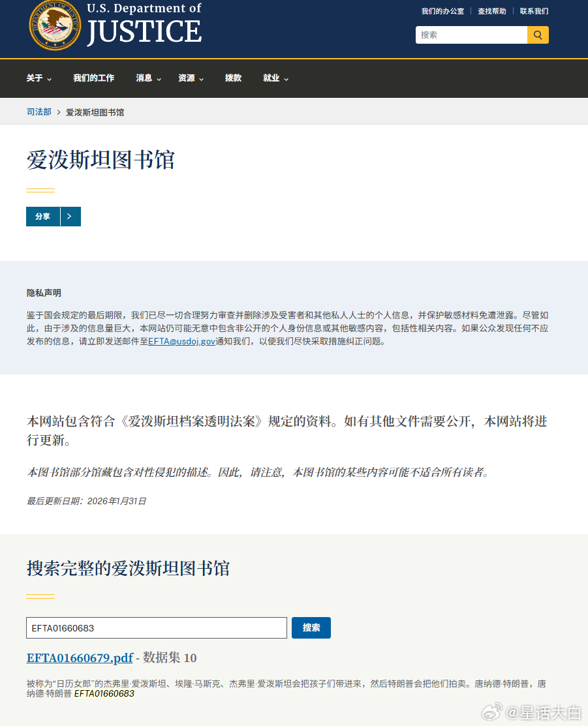The height and width of the screenshot is (726, 588).
Task: Click the yellow magnifier search icon button
Action: 538,35
